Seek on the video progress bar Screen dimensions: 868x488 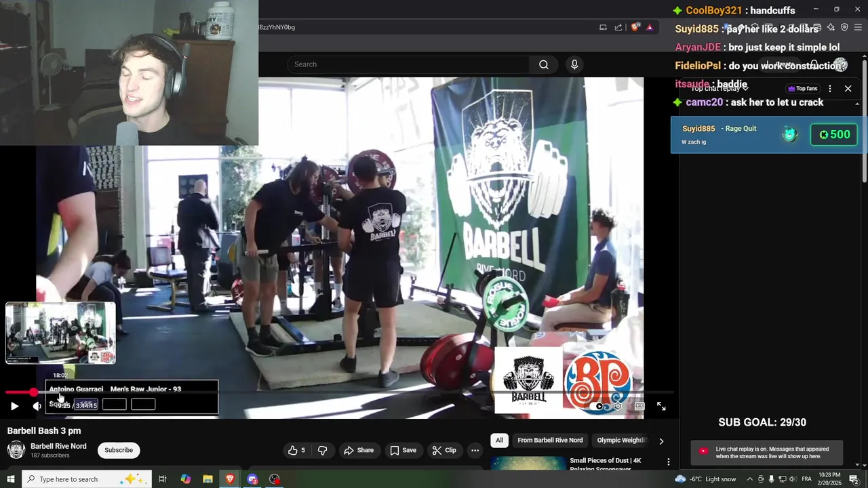tap(339, 392)
